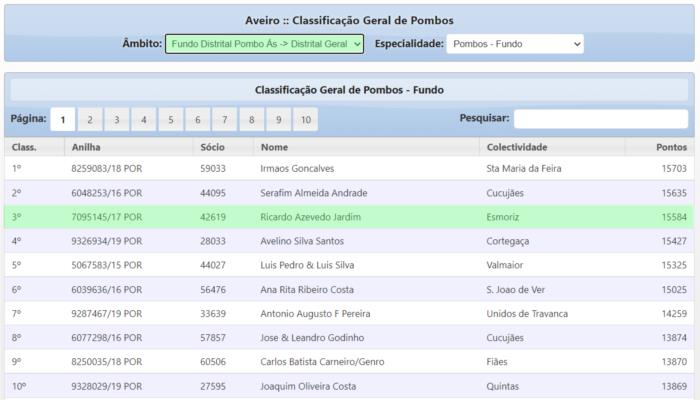
Task: Sort by Nome column header
Action: click(274, 147)
